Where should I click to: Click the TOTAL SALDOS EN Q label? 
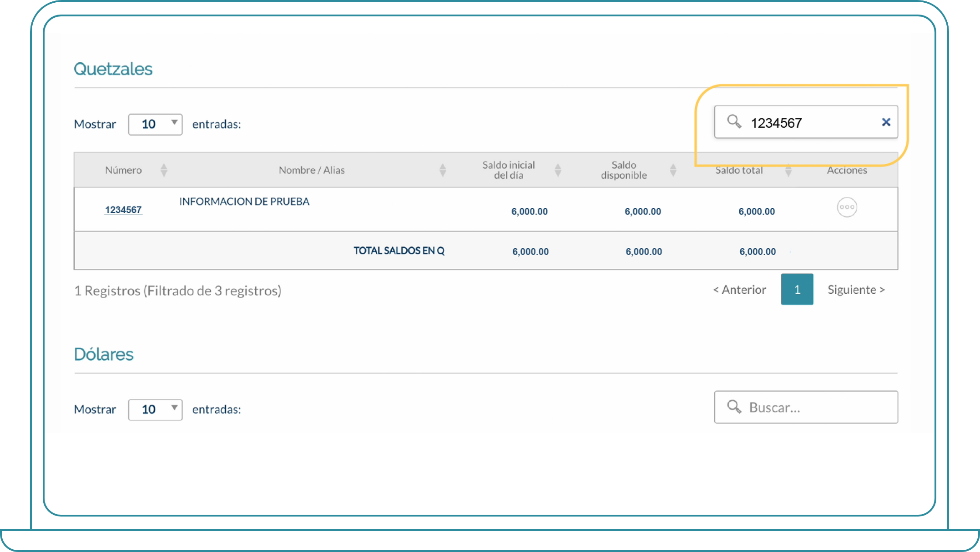tap(399, 251)
